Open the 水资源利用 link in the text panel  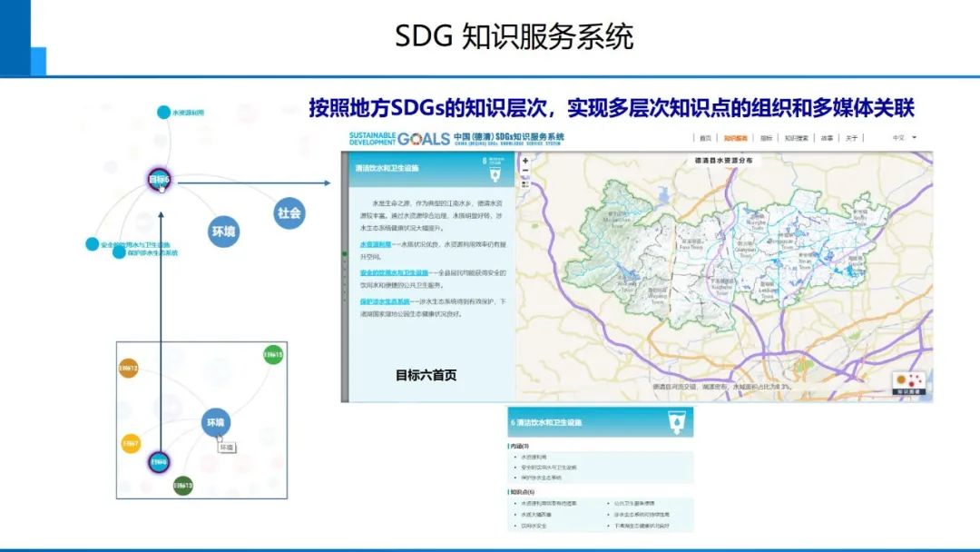coord(375,245)
